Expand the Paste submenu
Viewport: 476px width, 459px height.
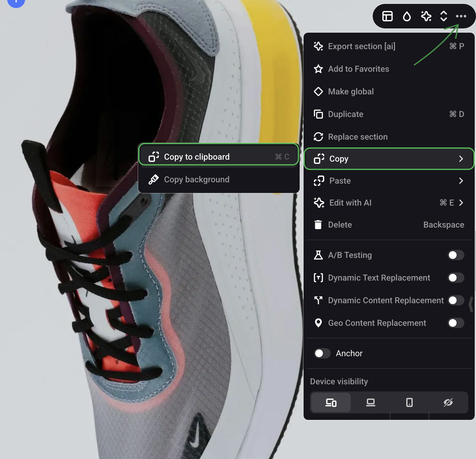[x=461, y=181]
